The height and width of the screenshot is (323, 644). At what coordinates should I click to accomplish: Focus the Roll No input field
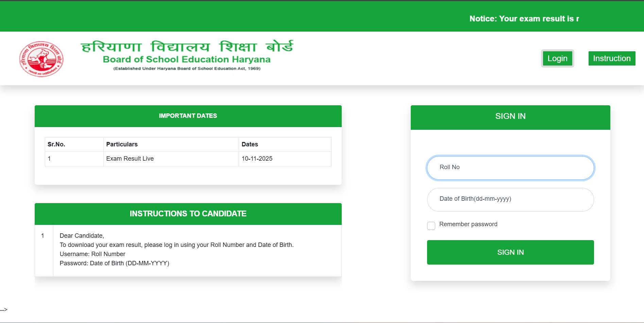pyautogui.click(x=510, y=167)
